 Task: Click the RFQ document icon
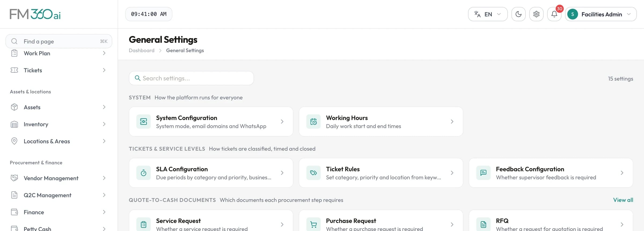point(483,224)
